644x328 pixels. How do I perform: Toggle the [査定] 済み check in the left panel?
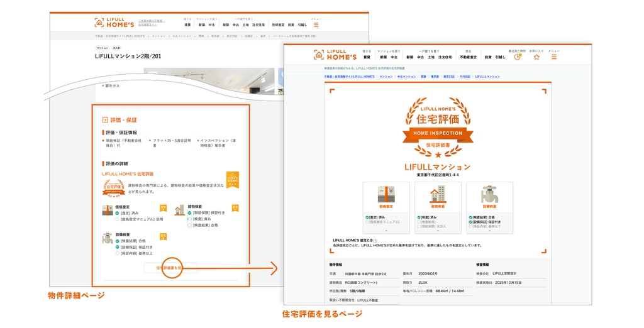click(117, 213)
